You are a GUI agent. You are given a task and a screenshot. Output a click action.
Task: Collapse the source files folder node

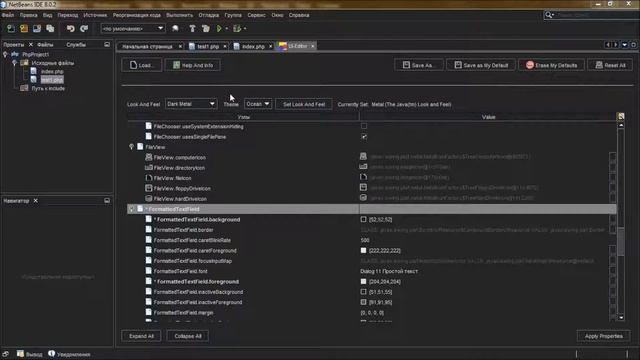click(x=15, y=63)
